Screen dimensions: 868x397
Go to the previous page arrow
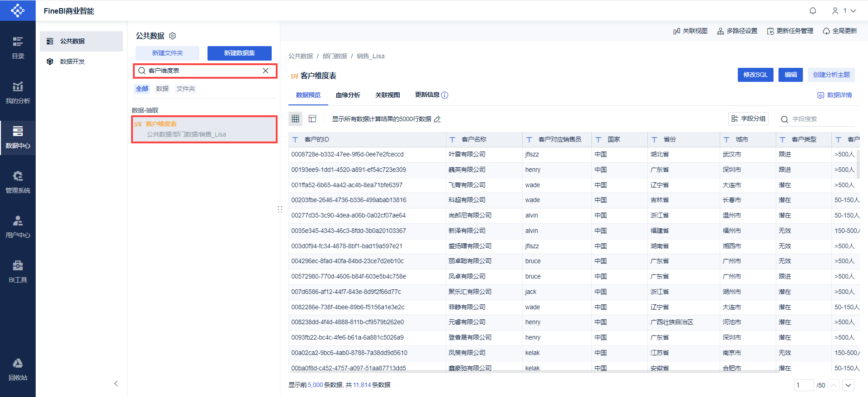pyautogui.click(x=834, y=385)
